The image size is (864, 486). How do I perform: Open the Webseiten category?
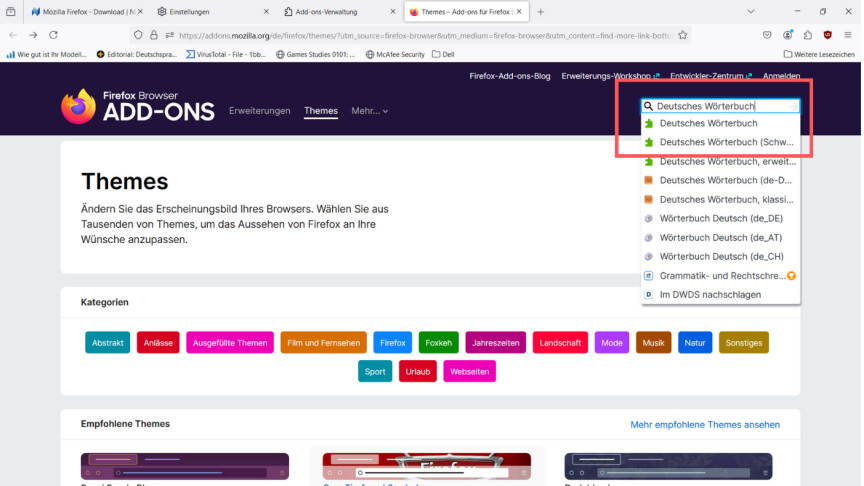point(469,371)
